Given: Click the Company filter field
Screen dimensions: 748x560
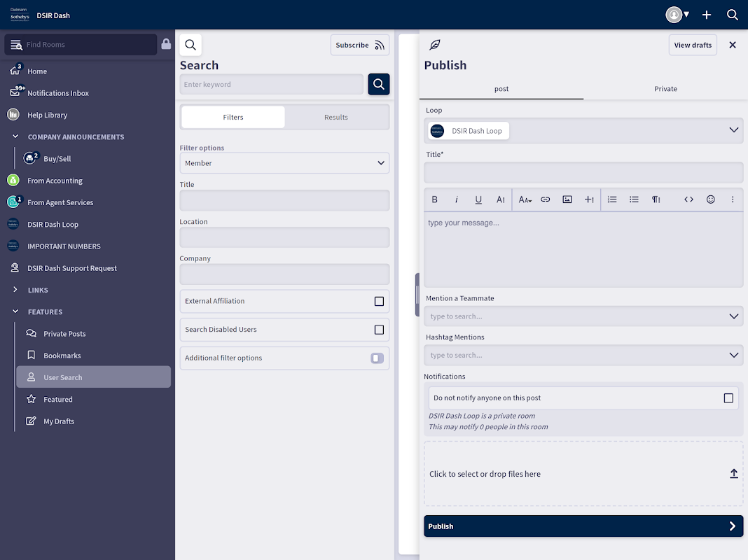Looking at the screenshot, I should coord(285,274).
